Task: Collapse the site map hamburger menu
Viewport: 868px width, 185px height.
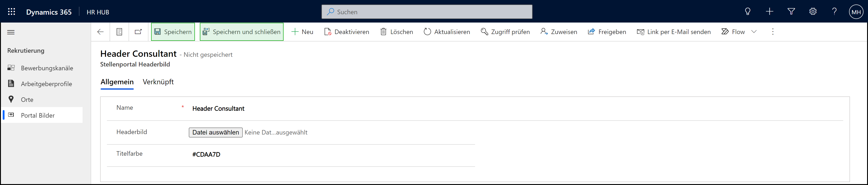Action: point(11,32)
